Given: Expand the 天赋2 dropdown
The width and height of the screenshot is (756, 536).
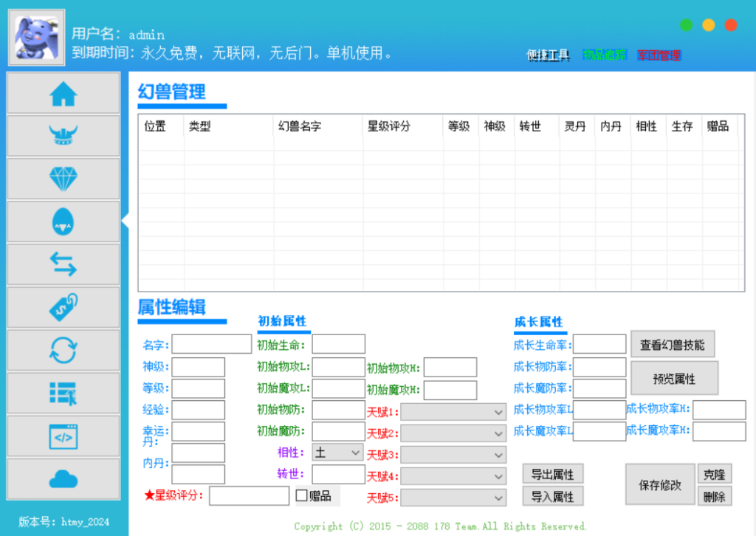Looking at the screenshot, I should (x=453, y=433).
